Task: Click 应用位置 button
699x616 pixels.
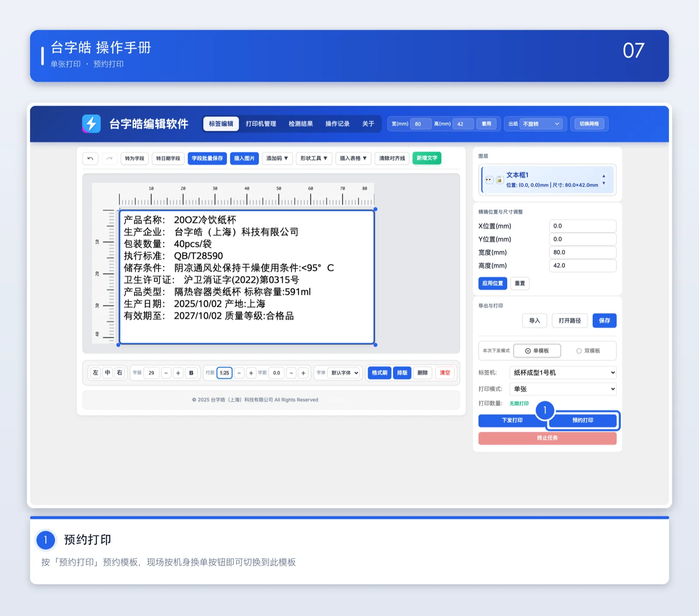Action: pos(493,283)
